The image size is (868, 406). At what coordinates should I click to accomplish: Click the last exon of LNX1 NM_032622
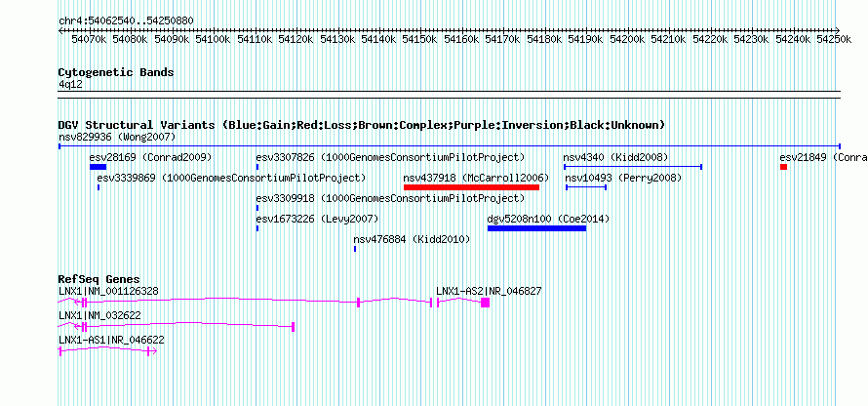[x=293, y=327]
